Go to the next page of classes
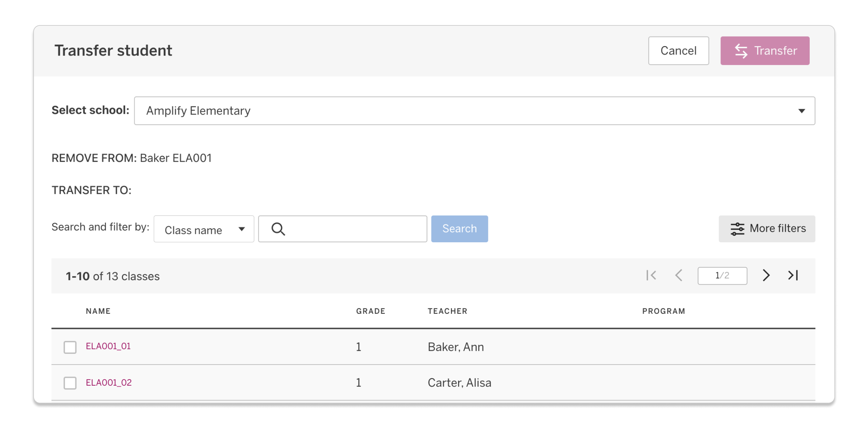Viewport: 868px width, 429px height. point(766,275)
